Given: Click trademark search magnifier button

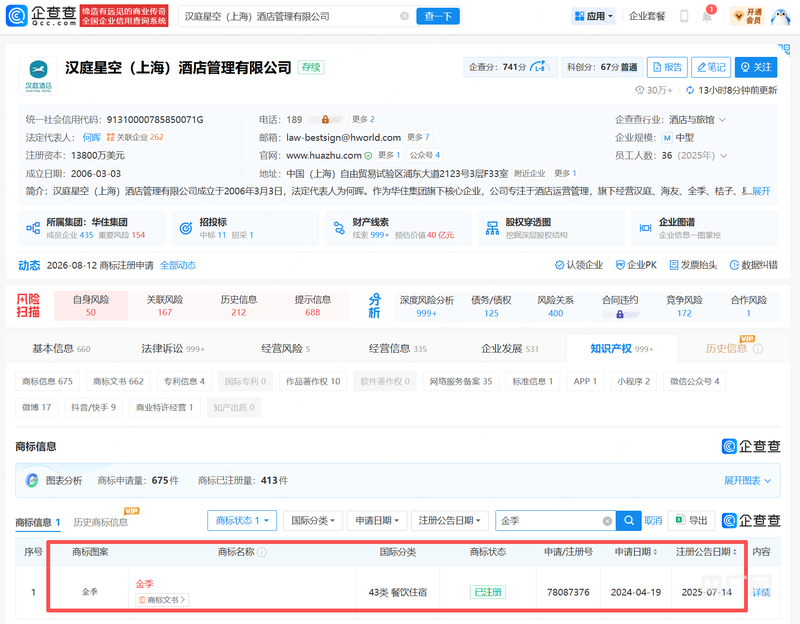Looking at the screenshot, I should coord(629,520).
